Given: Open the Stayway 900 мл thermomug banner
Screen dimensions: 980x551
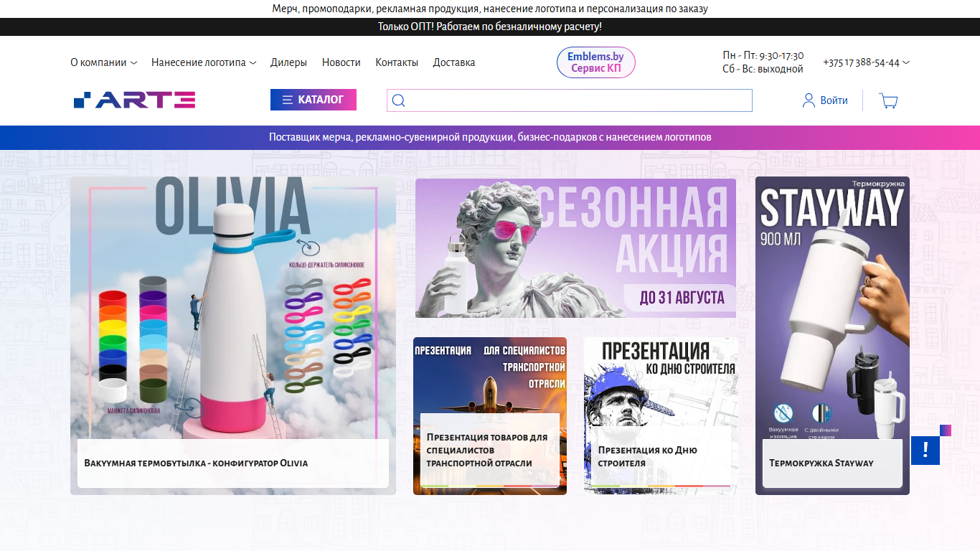Looking at the screenshot, I should pos(832,336).
